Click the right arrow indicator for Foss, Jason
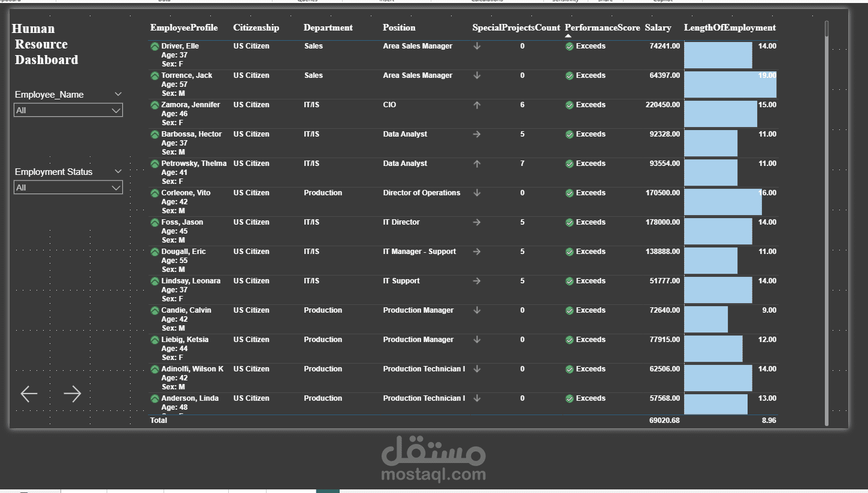The width and height of the screenshot is (868, 493). (x=477, y=222)
